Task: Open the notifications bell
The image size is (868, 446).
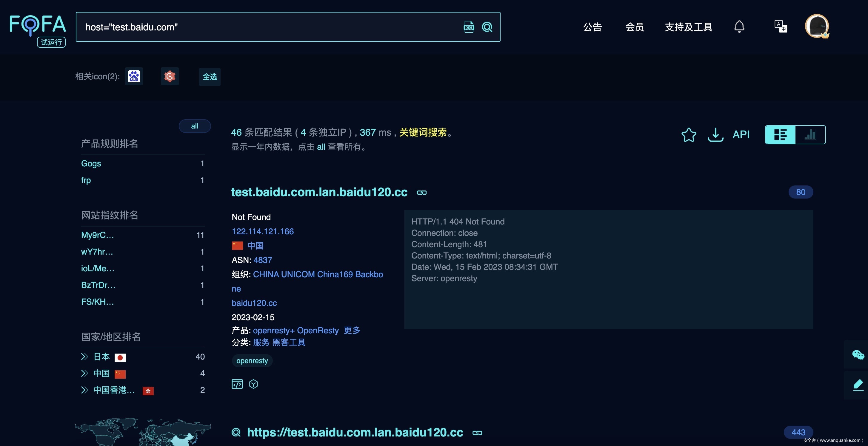Action: [x=739, y=27]
